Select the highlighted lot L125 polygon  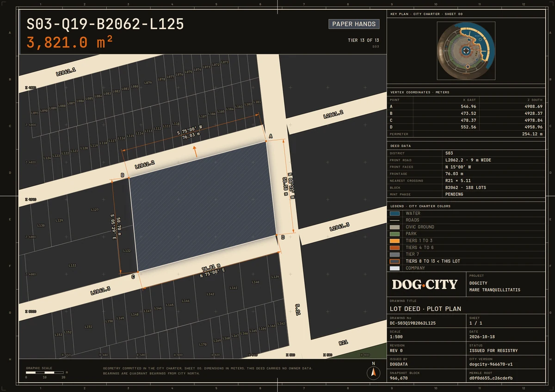pos(203,207)
